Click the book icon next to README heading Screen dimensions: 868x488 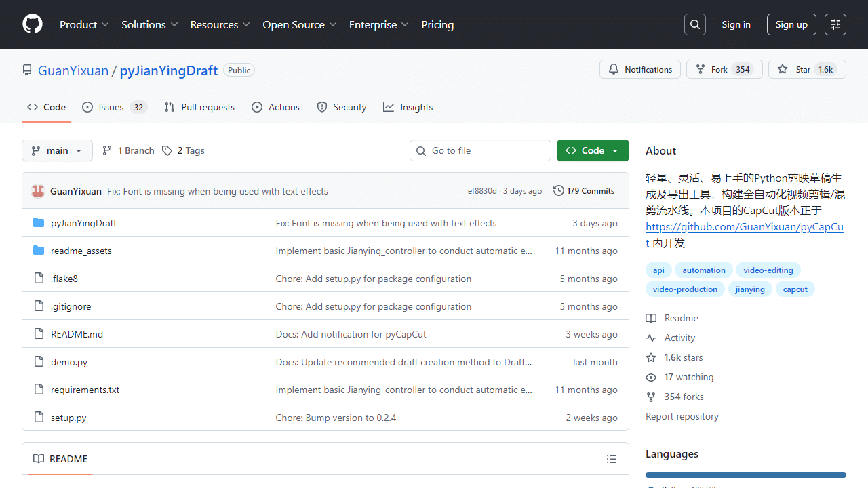(39, 459)
